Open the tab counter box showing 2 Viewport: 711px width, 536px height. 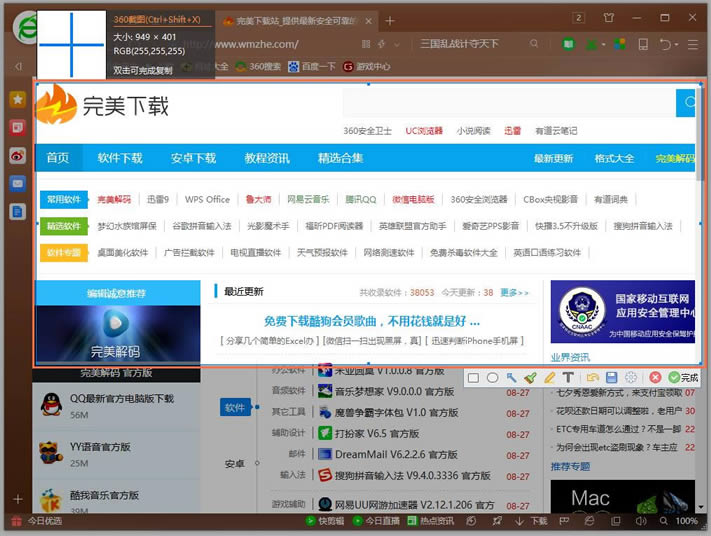[579, 18]
